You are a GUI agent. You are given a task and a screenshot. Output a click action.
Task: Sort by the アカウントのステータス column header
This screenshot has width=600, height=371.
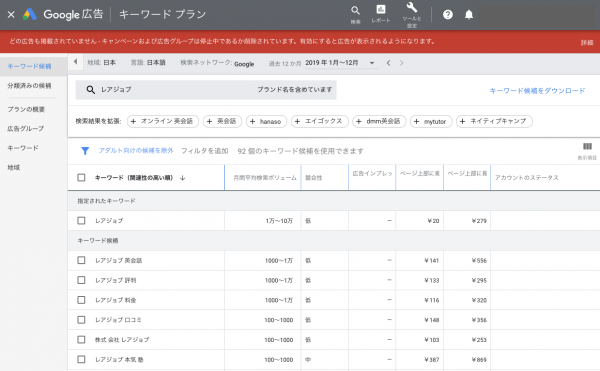[526, 178]
